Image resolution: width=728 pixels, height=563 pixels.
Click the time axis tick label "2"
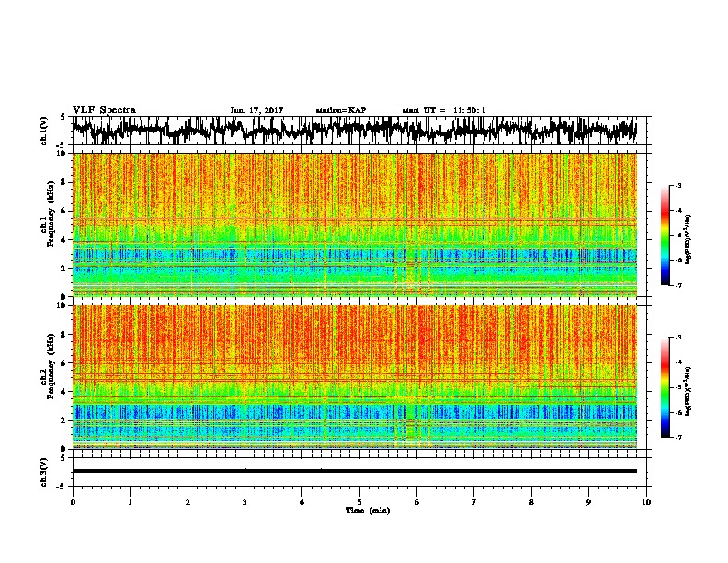(x=188, y=502)
